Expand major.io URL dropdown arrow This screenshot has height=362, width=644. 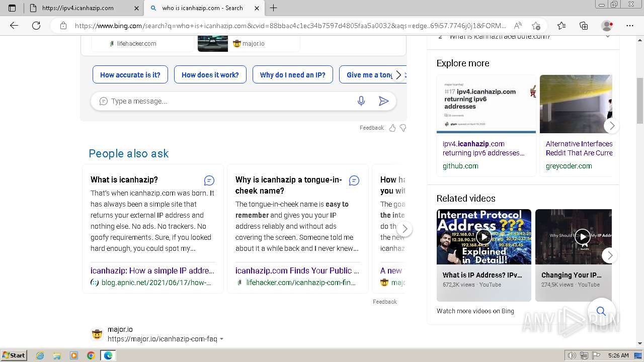pos(222,339)
